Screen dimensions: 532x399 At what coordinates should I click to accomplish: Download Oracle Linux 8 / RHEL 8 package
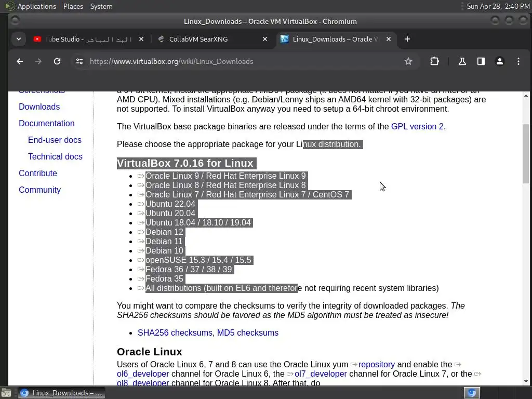(x=225, y=185)
